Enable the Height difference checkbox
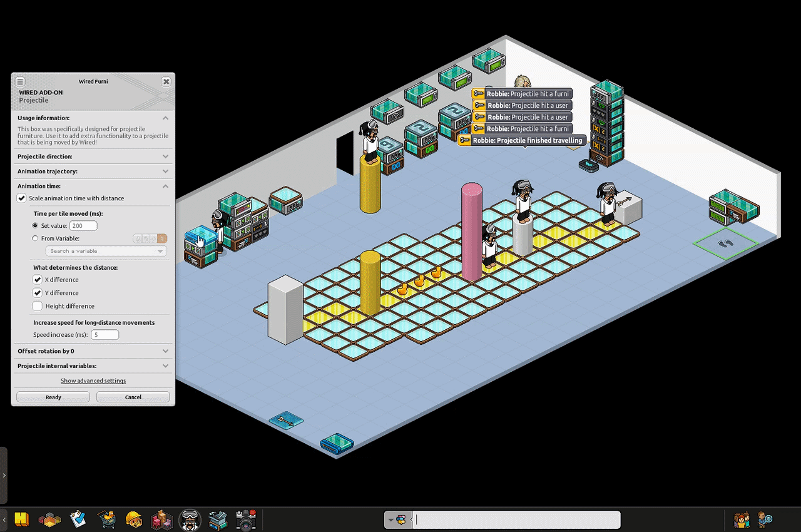 pos(38,306)
